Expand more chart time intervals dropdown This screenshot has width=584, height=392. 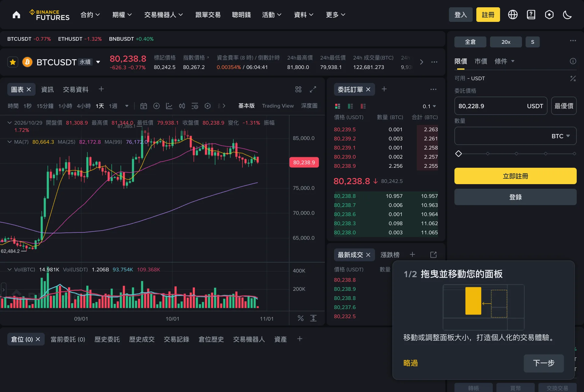(127, 106)
